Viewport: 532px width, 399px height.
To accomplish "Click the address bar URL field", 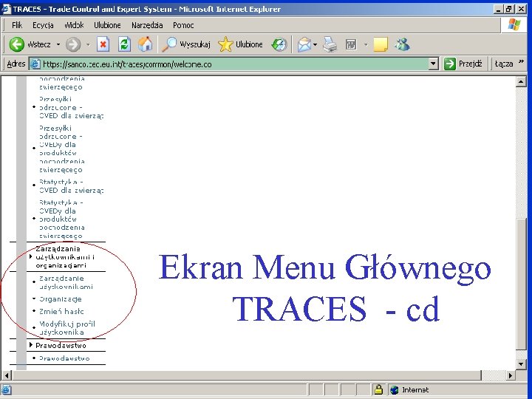I will pyautogui.click(x=229, y=64).
